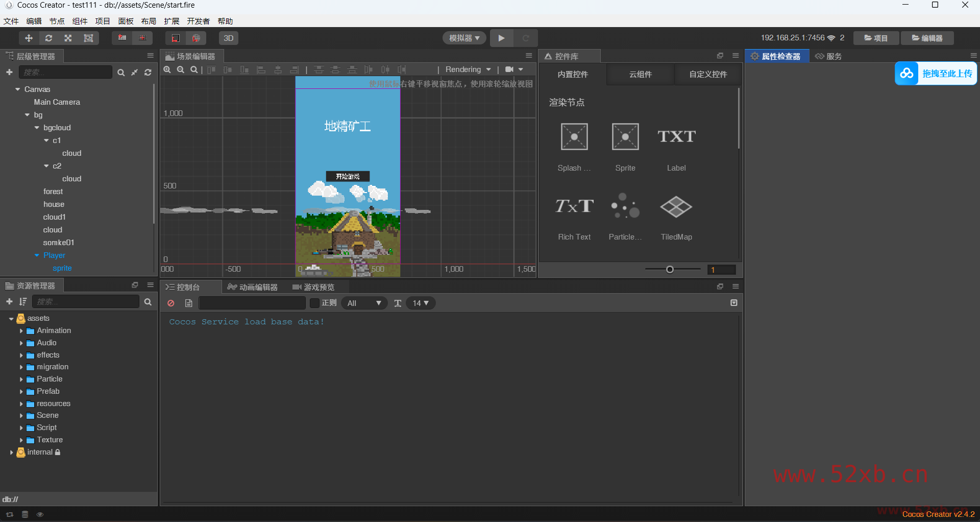Image resolution: width=980 pixels, height=522 pixels.
Task: Click the TiledMap node icon
Action: pyautogui.click(x=676, y=207)
